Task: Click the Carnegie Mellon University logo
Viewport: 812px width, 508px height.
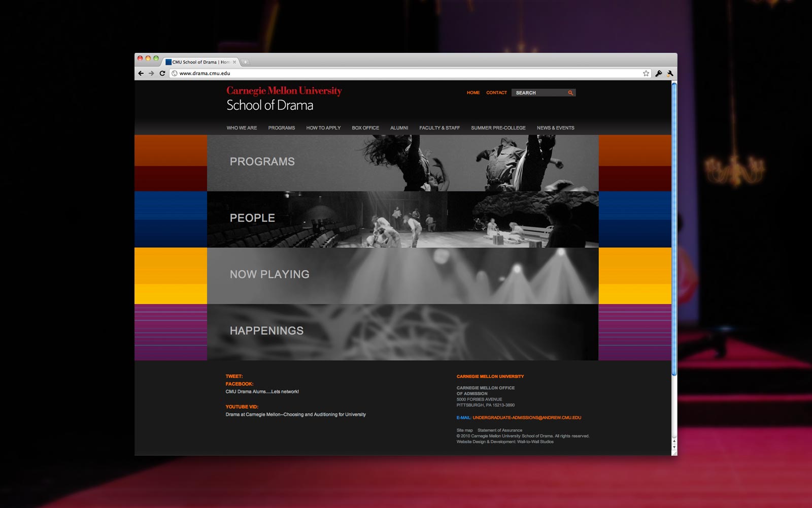Action: (x=284, y=91)
